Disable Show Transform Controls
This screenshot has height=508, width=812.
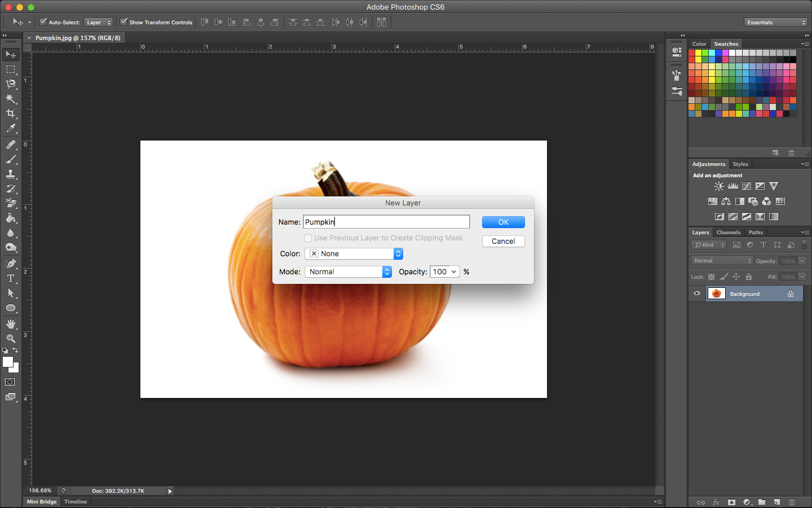pos(124,22)
